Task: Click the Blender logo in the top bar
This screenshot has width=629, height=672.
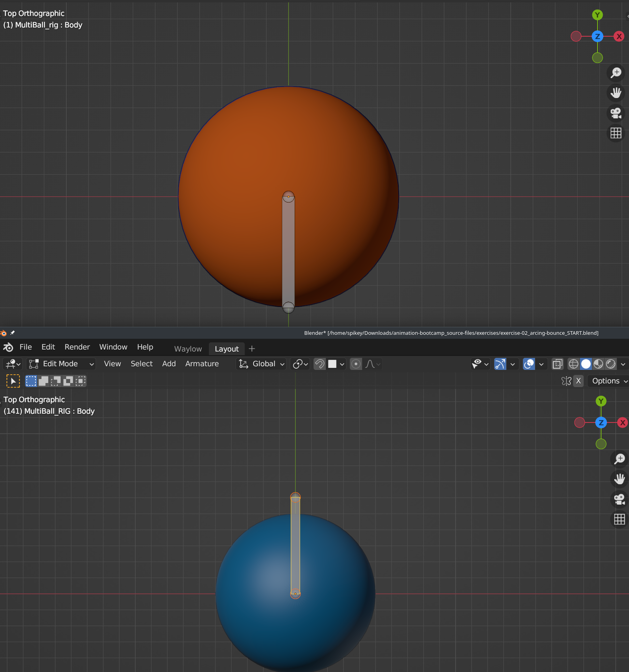Action: pyautogui.click(x=8, y=347)
